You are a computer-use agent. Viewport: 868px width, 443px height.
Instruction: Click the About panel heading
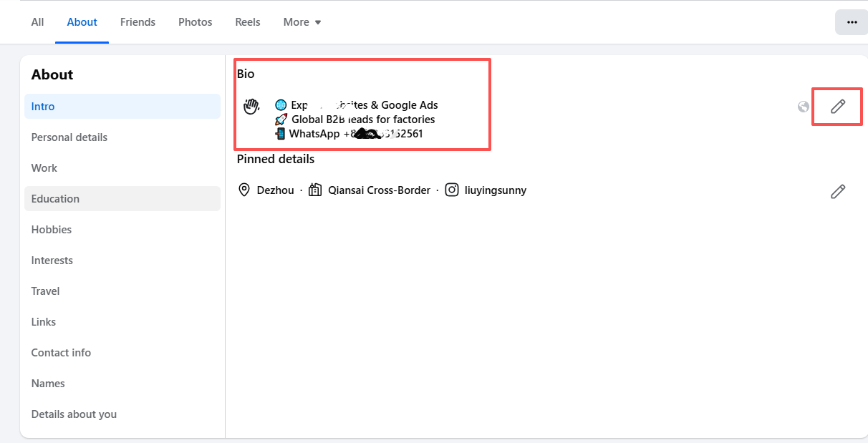coord(52,74)
